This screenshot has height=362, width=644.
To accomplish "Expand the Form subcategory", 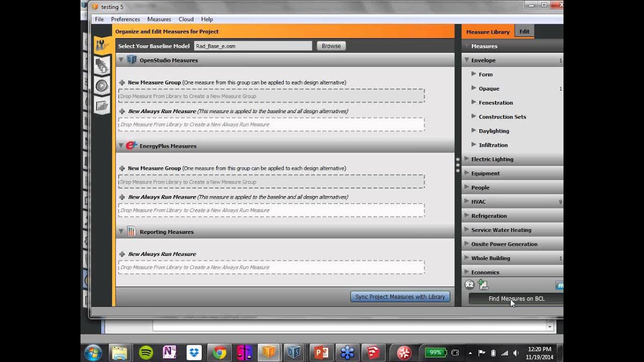I will pyautogui.click(x=473, y=74).
